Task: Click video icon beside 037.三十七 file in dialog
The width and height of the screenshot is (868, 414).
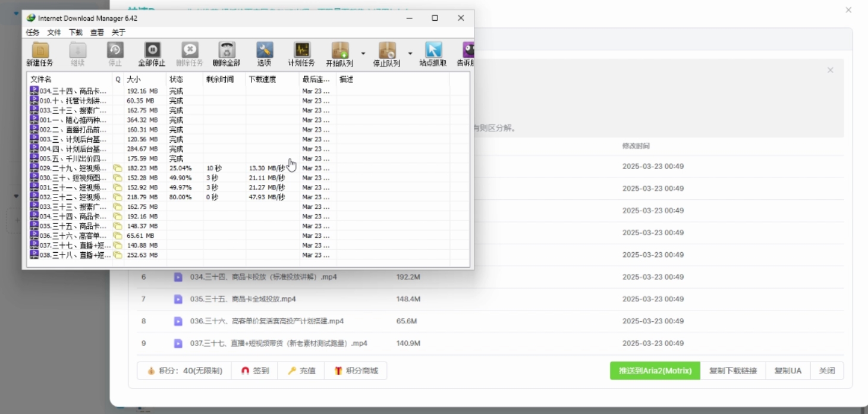Action: click(x=178, y=343)
